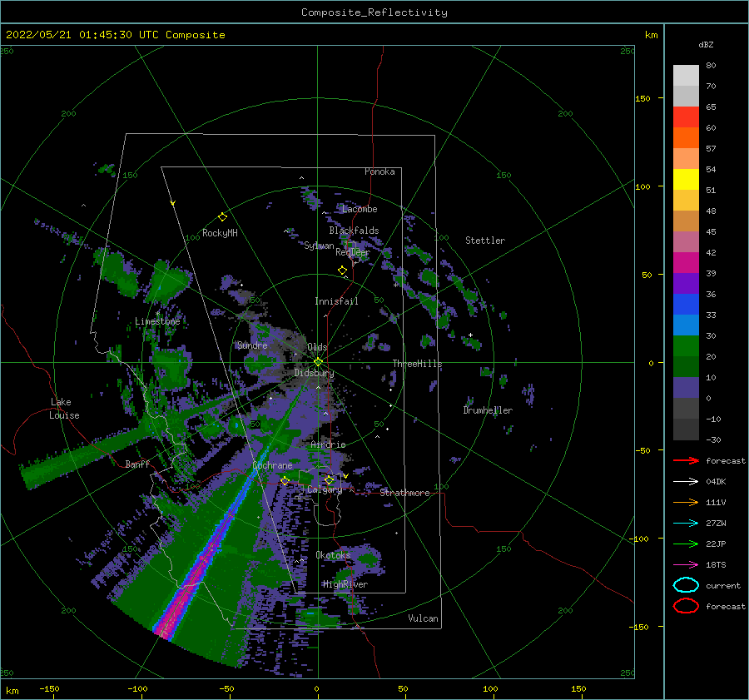
Task: Select the magenta 42 dBZ color swatch
Action: (x=686, y=262)
